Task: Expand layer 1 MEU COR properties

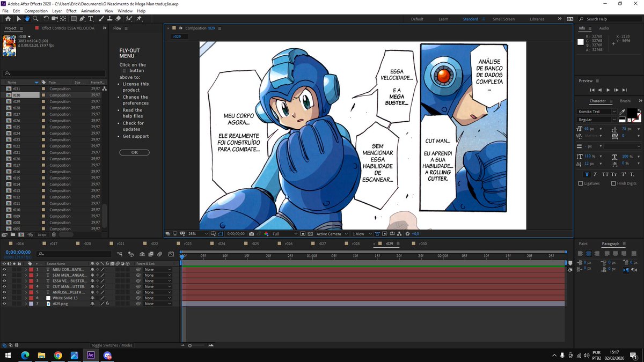Action: tap(26, 270)
